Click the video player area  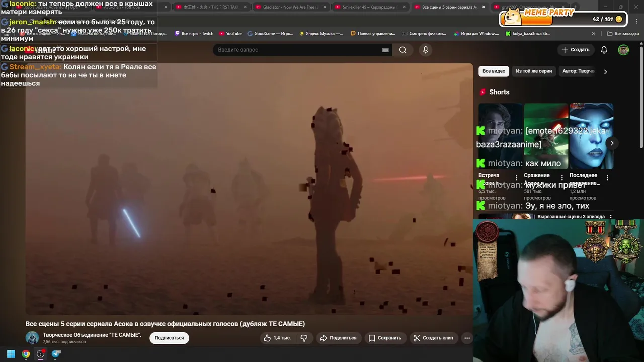(x=249, y=189)
